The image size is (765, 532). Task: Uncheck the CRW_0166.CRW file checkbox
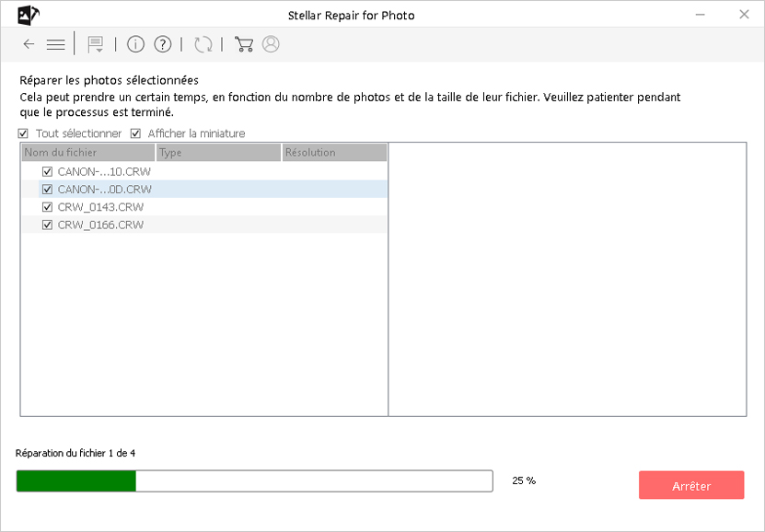click(48, 225)
